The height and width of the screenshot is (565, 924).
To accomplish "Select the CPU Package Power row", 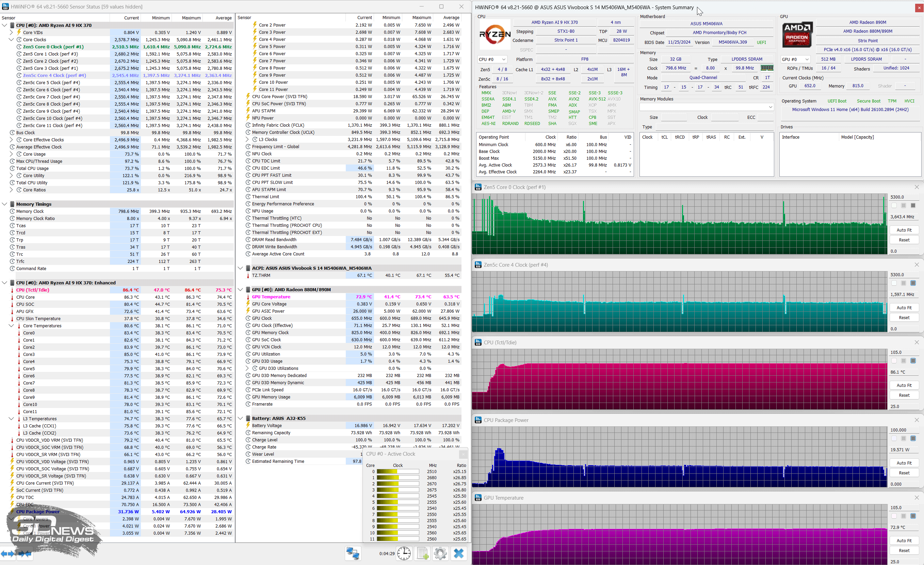I will pyautogui.click(x=117, y=512).
